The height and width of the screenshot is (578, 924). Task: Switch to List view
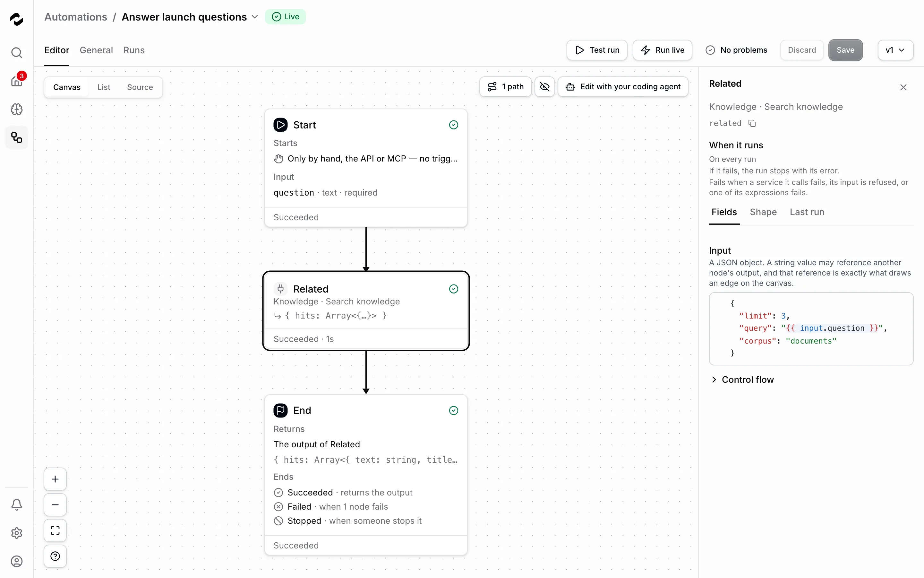[x=104, y=87]
